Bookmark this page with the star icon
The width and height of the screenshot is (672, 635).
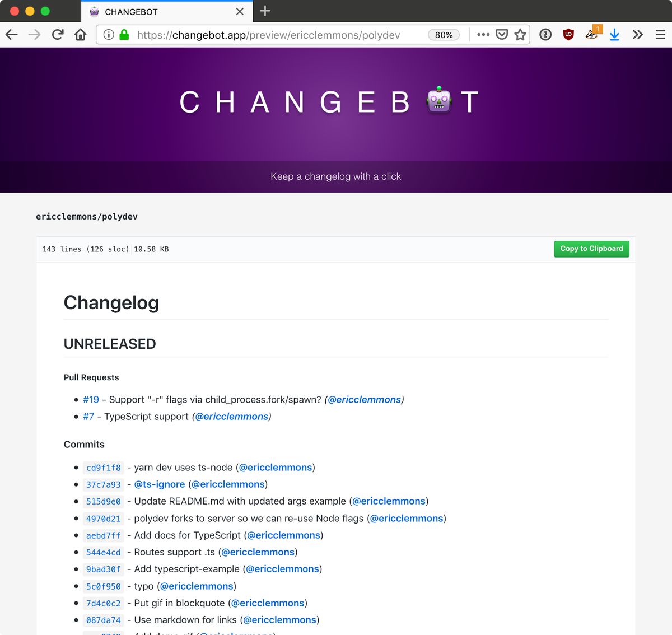(x=520, y=35)
